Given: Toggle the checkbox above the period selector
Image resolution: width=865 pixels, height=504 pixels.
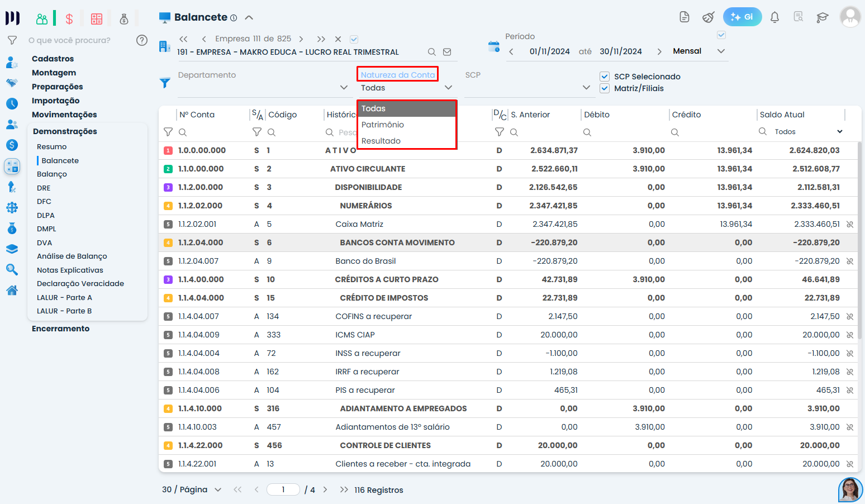Looking at the screenshot, I should (x=721, y=35).
